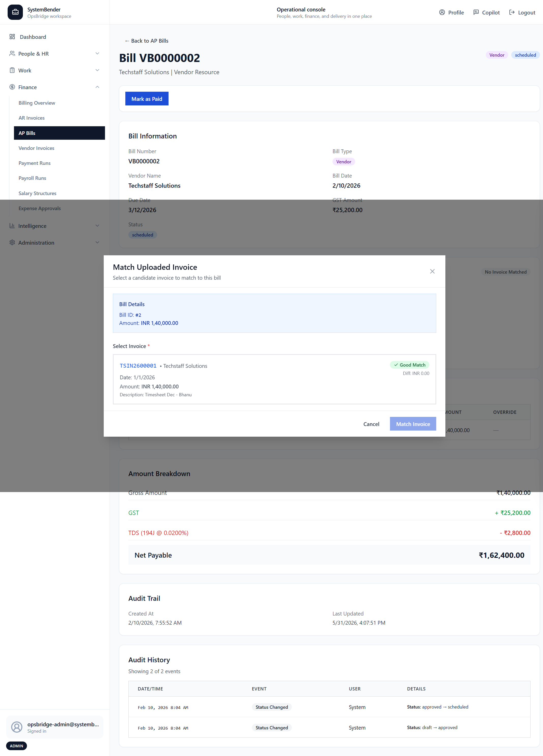Click the Copilot chat icon

476,12
